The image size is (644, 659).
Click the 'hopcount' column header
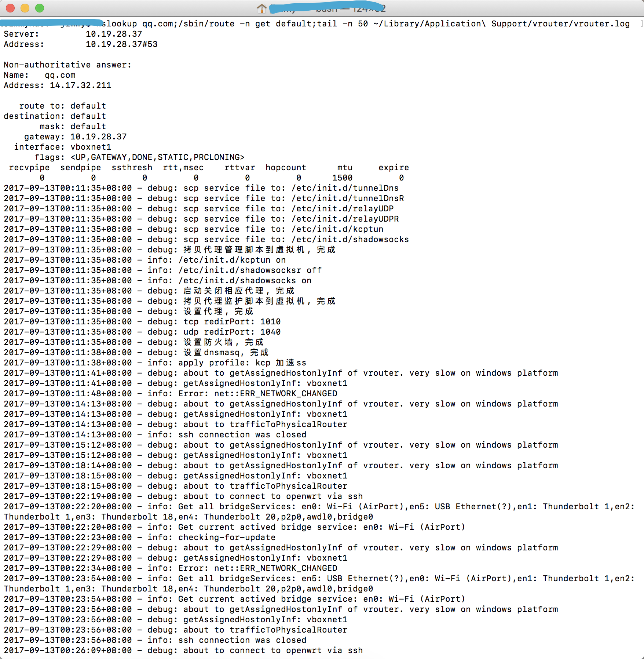[x=286, y=167]
